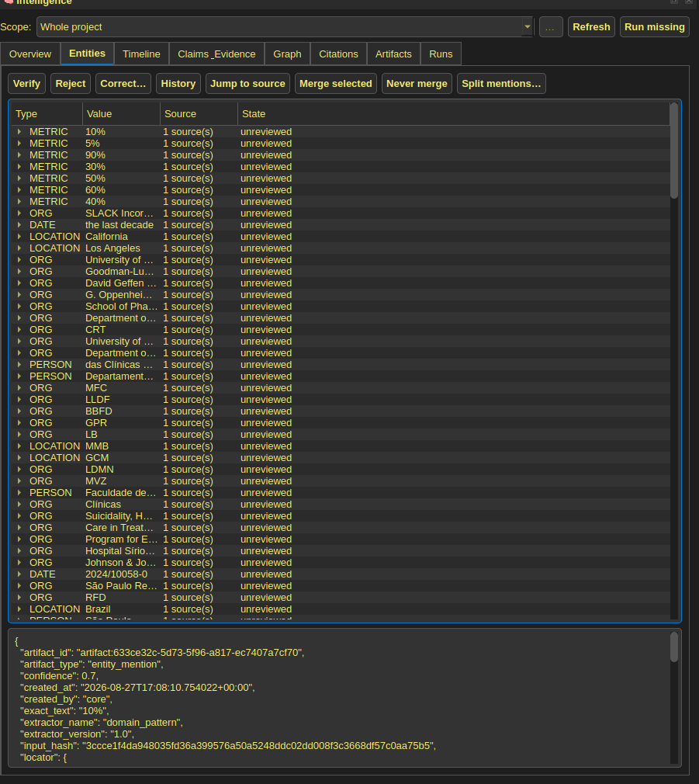699x784 pixels.
Task: Click Jump to source
Action: point(247,84)
